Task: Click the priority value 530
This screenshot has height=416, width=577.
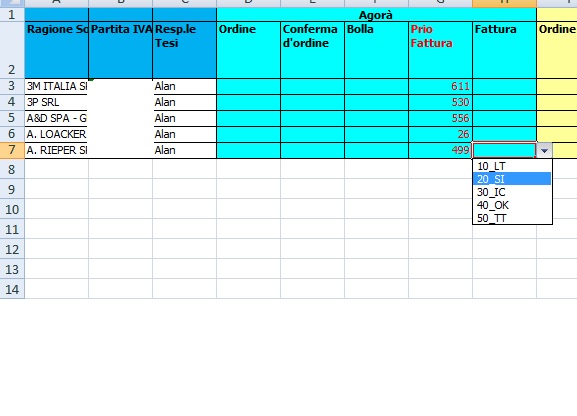Action: pos(440,102)
